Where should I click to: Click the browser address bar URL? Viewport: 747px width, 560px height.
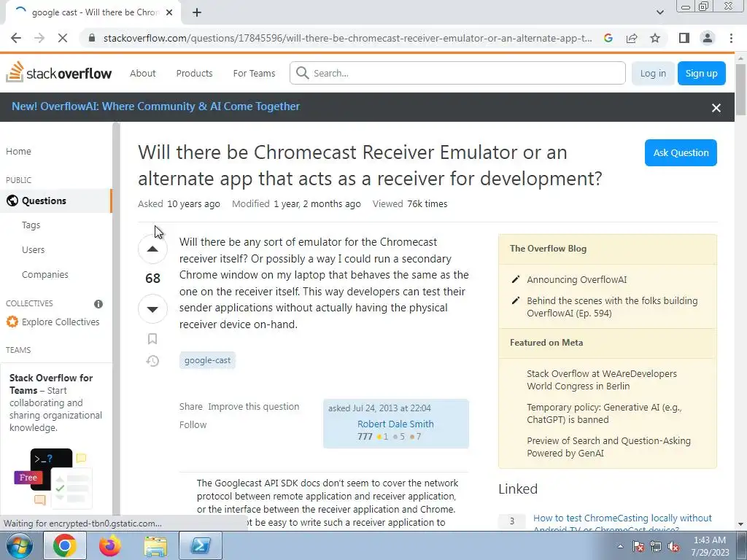point(347,38)
